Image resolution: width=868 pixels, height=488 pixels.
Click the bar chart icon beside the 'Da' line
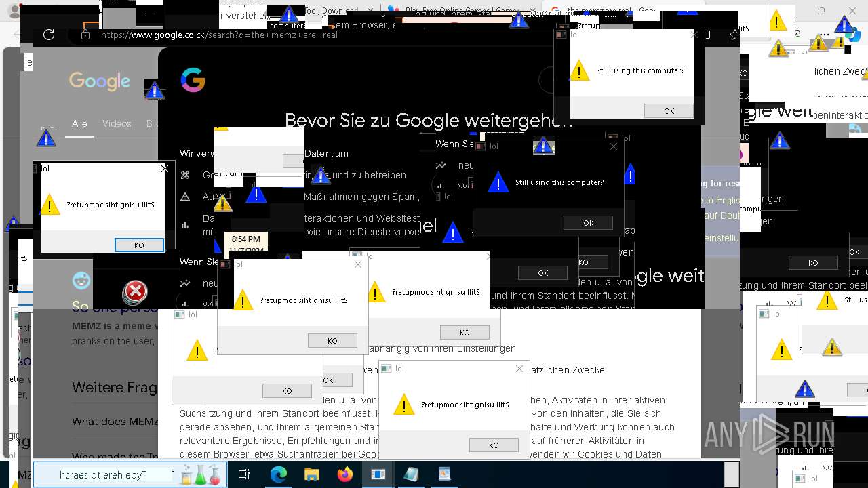tap(185, 225)
